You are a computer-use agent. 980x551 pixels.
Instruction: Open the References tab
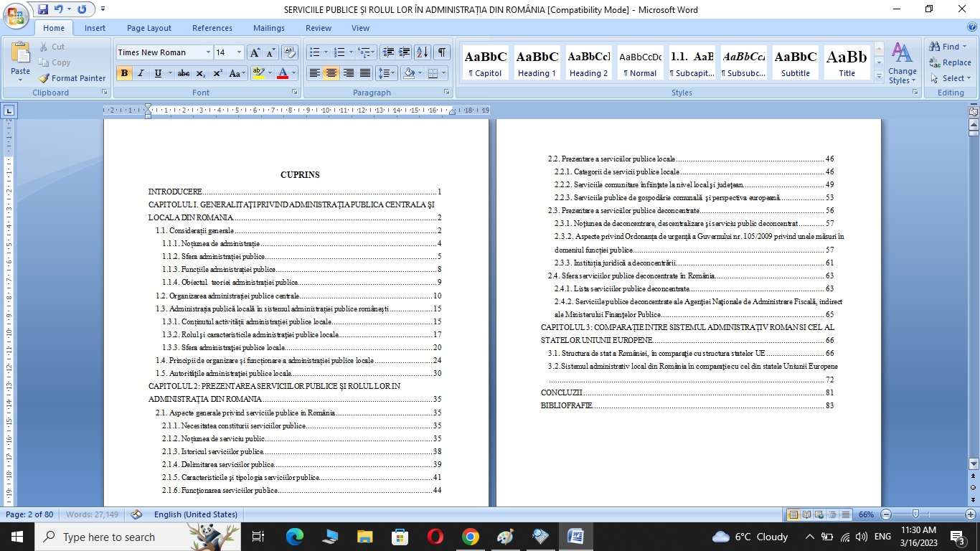pos(212,28)
